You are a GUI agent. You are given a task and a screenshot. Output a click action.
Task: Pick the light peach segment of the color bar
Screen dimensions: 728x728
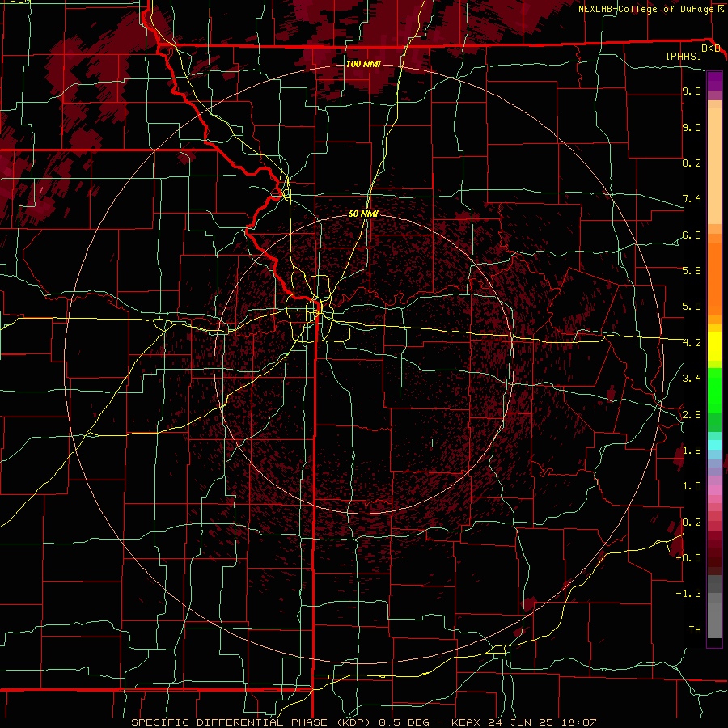tap(714, 167)
